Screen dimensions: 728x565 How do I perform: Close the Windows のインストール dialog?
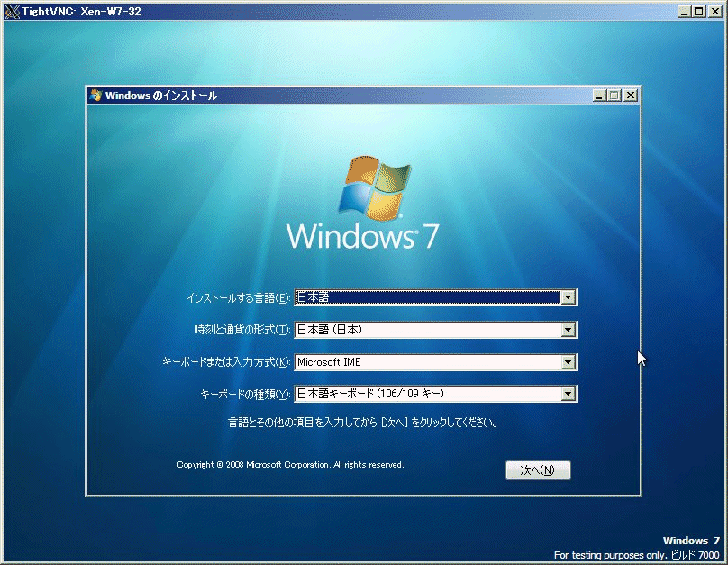tap(631, 96)
